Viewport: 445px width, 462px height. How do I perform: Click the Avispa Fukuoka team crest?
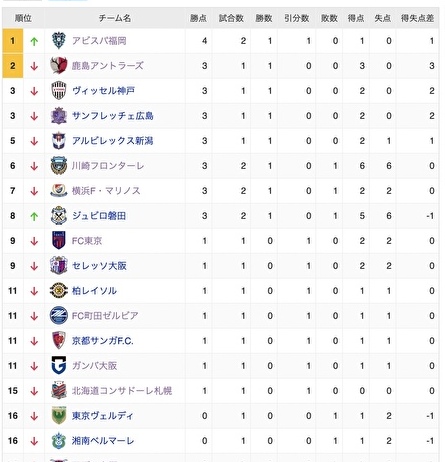point(59,41)
